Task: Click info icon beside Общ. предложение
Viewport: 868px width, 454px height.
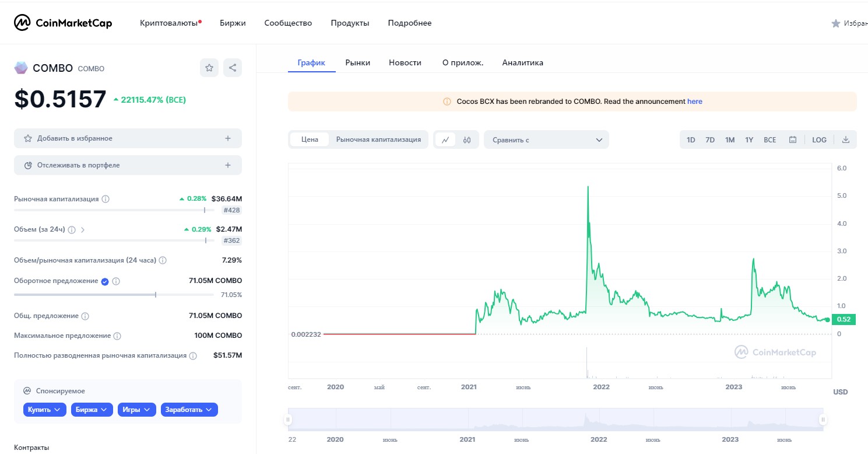Action: [85, 316]
